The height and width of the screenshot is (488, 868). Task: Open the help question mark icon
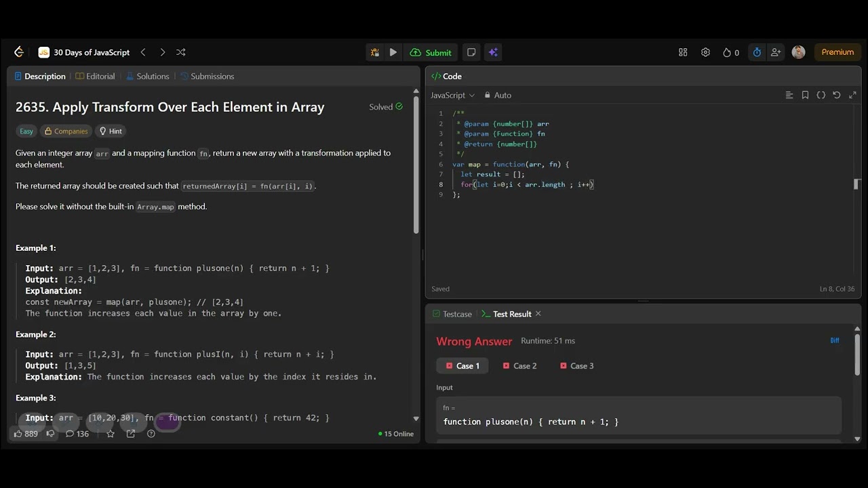click(151, 434)
